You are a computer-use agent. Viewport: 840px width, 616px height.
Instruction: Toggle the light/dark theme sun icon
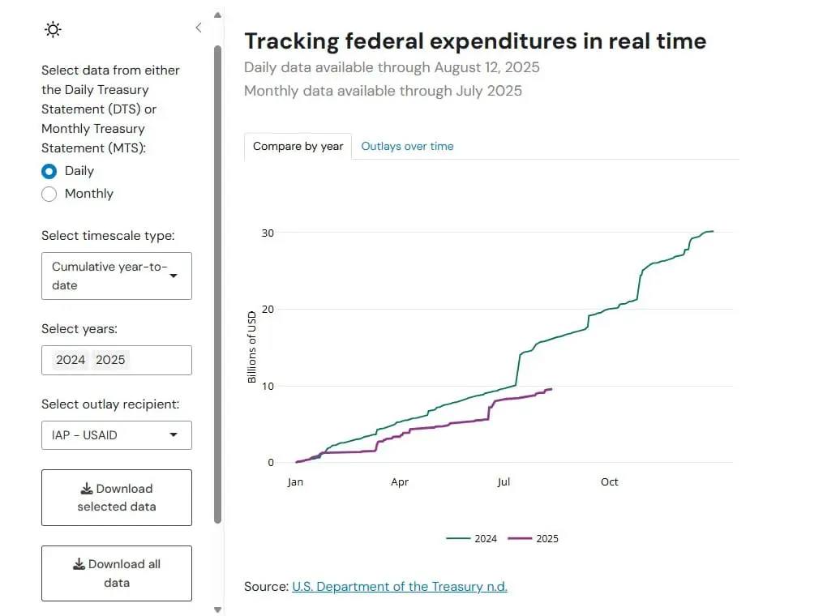click(x=53, y=30)
